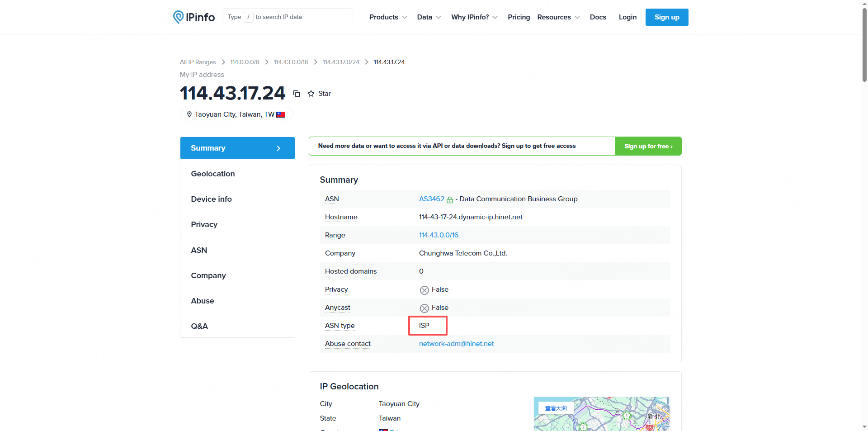Viewport: 868px width, 431px height.
Task: Click the IPinfo logo
Action: coord(194,17)
